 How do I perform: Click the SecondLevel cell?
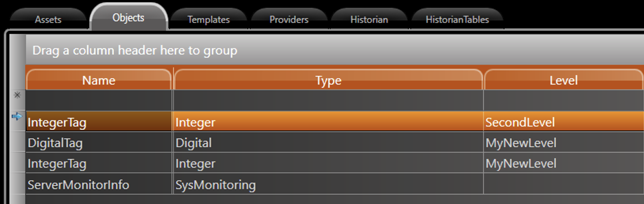[x=520, y=122]
